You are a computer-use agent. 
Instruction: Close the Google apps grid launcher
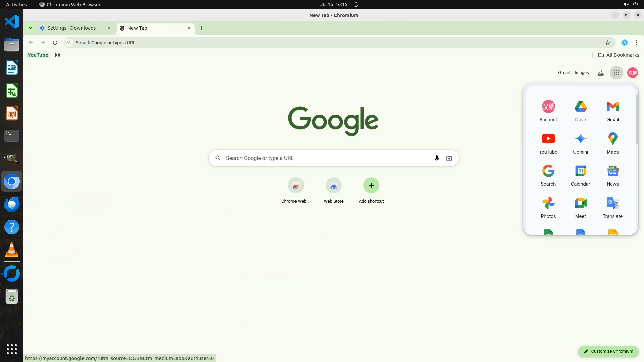pyautogui.click(x=616, y=73)
